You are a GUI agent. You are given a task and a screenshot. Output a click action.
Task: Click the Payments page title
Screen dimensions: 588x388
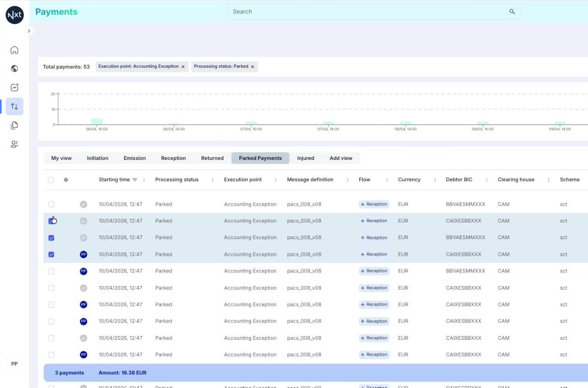pyautogui.click(x=56, y=12)
